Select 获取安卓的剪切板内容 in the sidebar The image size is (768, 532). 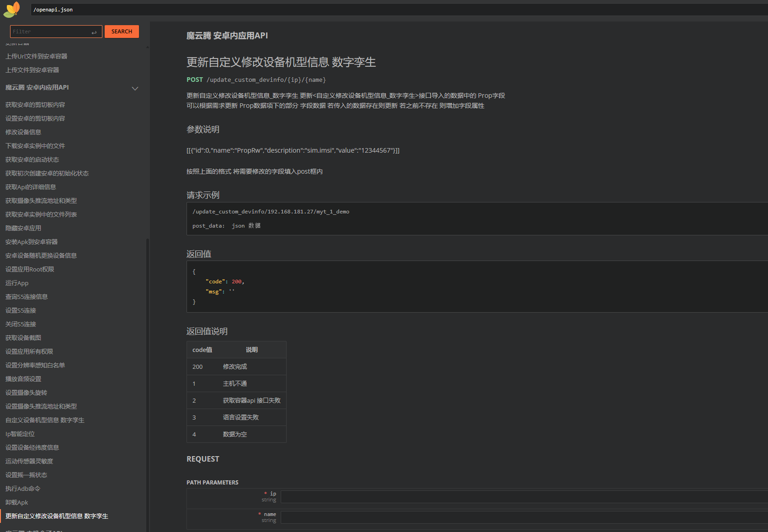35,104
